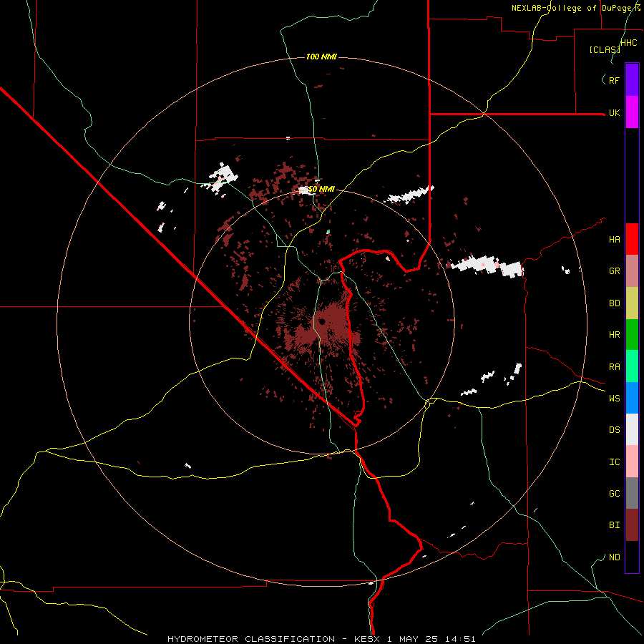Click the RA legend label text
Screen dimensions: 644x644
click(614, 367)
